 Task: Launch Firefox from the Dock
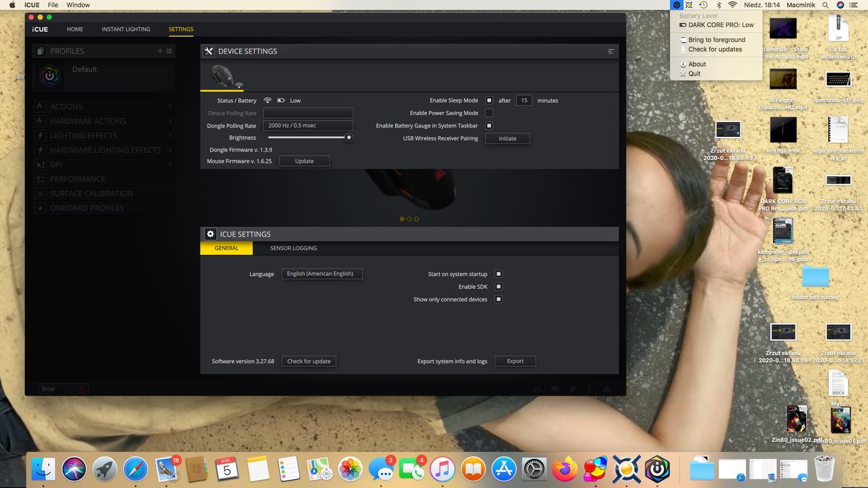[564, 468]
